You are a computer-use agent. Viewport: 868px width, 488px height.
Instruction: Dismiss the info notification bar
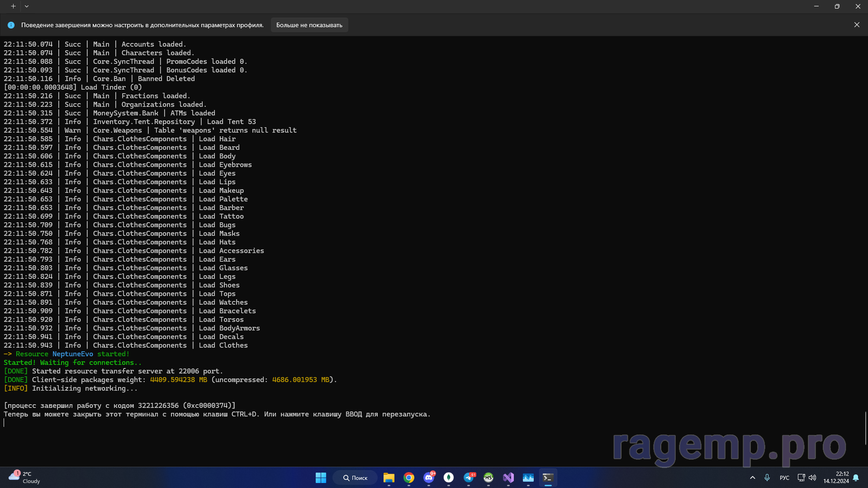click(856, 25)
